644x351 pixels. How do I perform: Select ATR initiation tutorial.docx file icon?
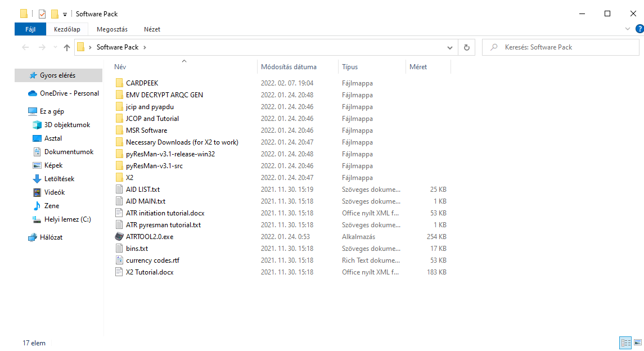(x=119, y=213)
